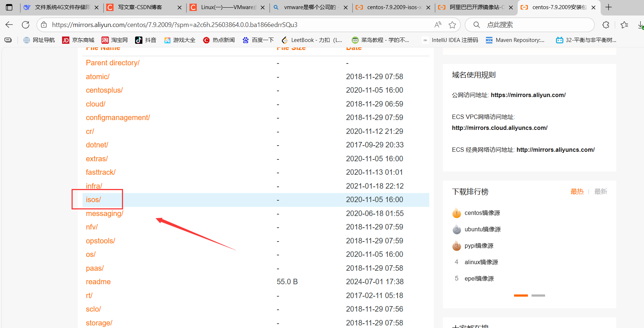Open the favorites list icon
644x328 pixels.
coord(624,25)
